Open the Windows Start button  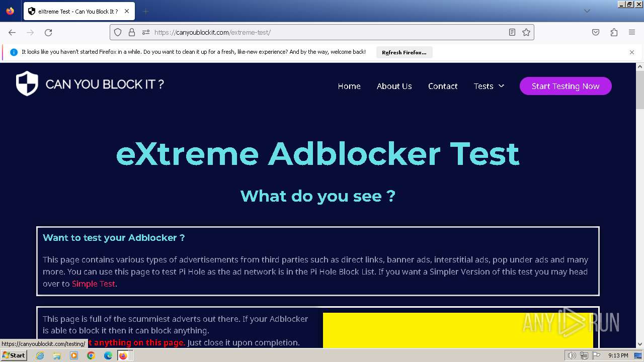coord(14,355)
